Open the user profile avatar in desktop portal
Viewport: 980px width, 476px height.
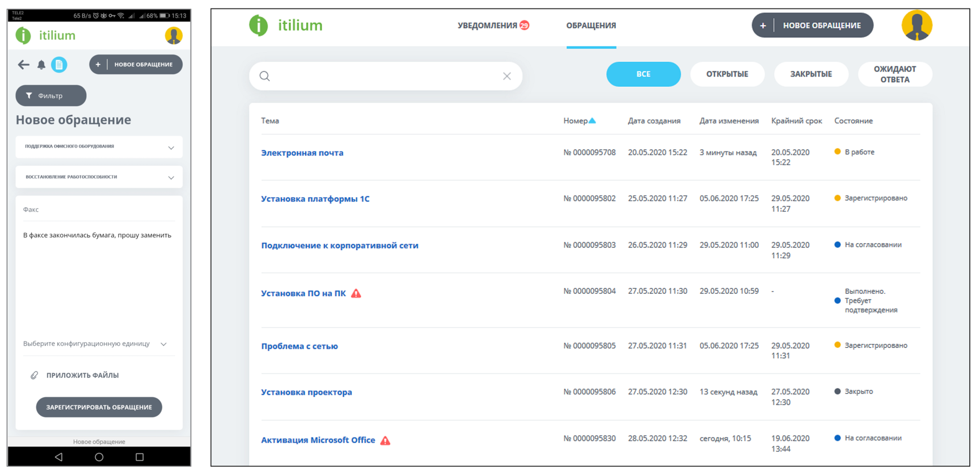pyautogui.click(x=916, y=25)
